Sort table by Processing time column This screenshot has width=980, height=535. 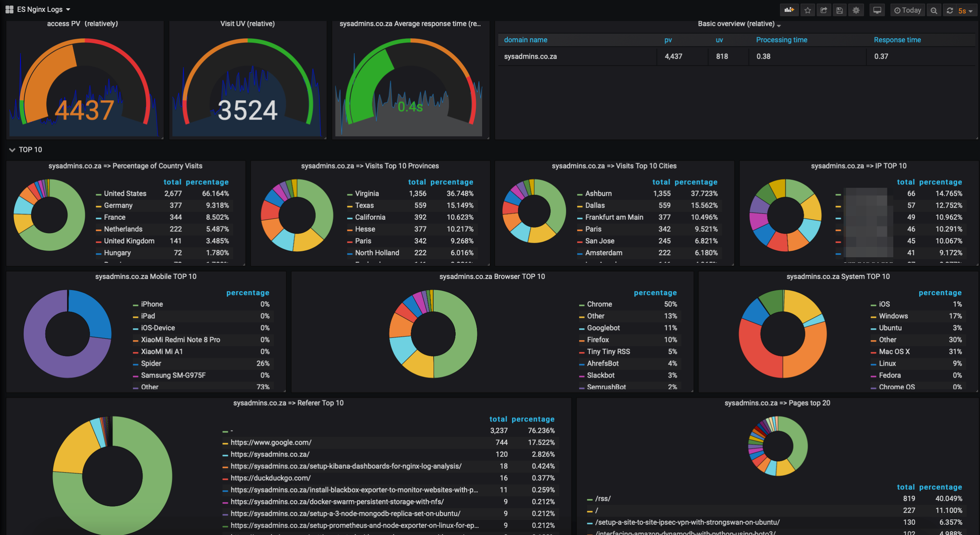[781, 40]
